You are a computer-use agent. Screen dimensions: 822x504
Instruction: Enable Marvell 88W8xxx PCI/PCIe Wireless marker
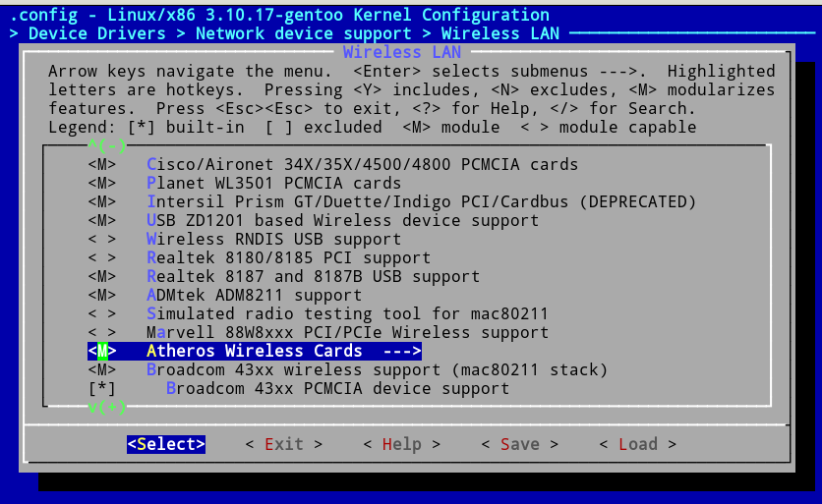(x=101, y=333)
